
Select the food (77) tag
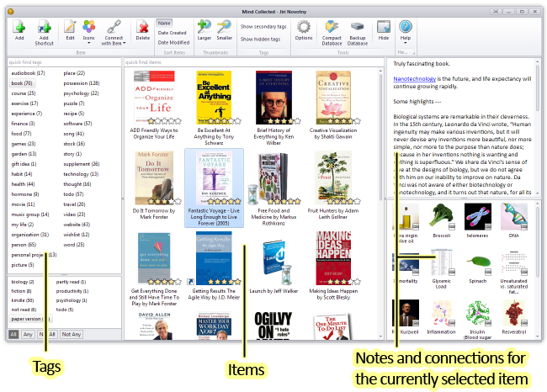[21, 134]
